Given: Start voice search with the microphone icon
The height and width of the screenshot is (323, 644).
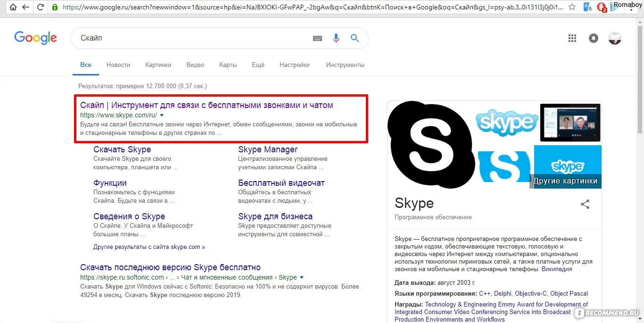Looking at the screenshot, I should point(336,38).
